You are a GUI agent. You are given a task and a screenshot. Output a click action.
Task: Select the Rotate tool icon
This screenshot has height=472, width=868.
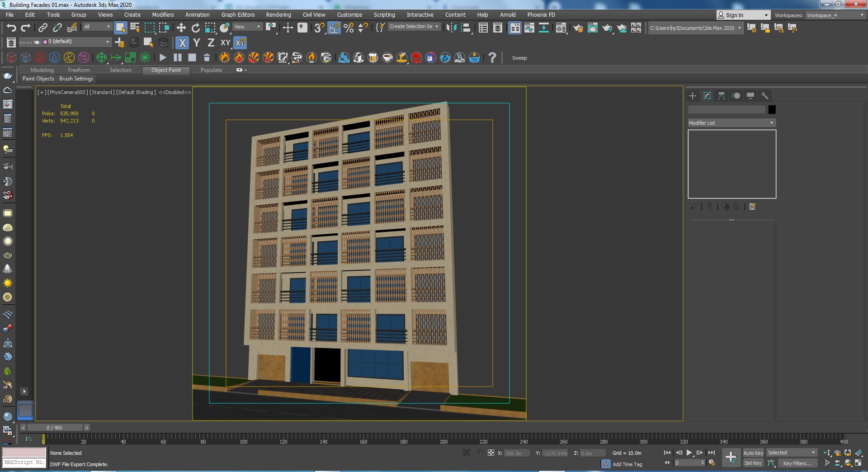click(196, 28)
